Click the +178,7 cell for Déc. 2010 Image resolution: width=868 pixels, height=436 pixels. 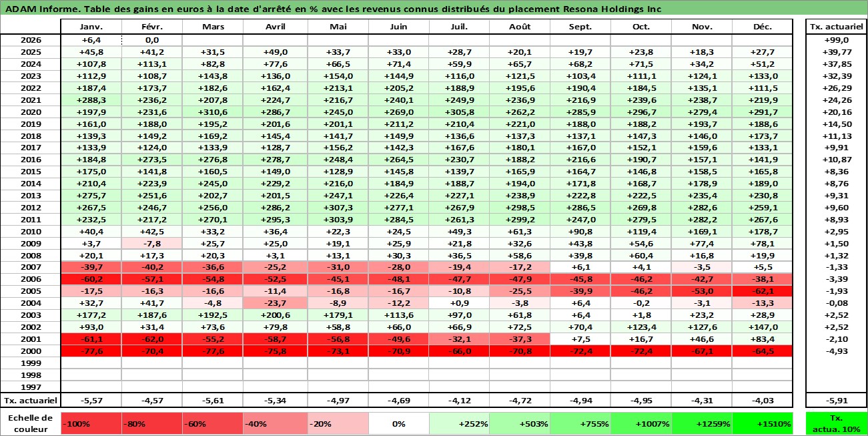pyautogui.click(x=762, y=231)
